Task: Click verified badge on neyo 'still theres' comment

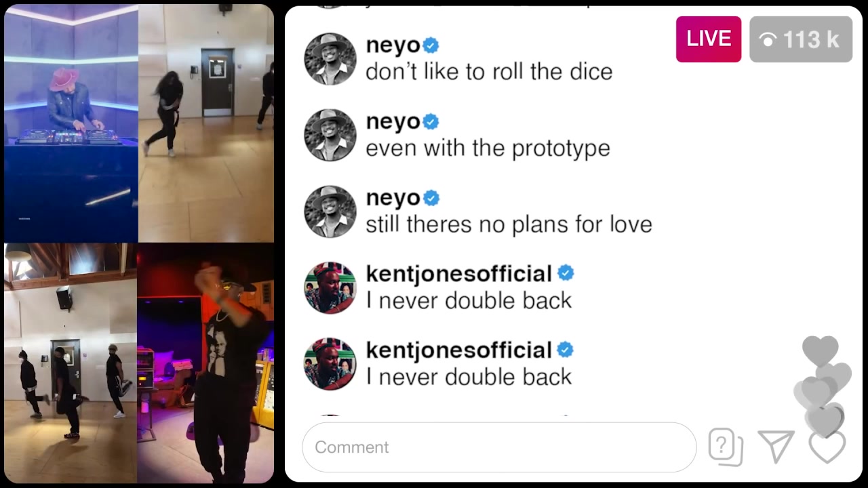Action: (431, 198)
